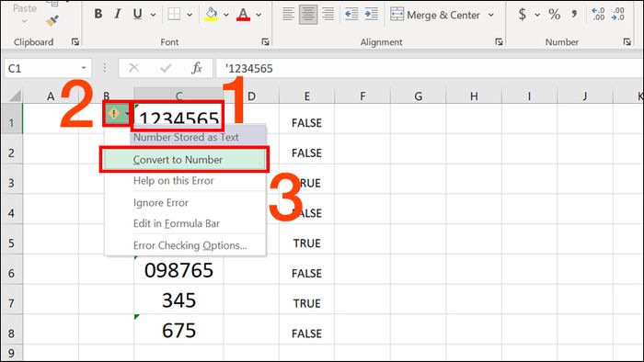Cancel formula bar entry
The height and width of the screenshot is (362, 644).
[134, 68]
